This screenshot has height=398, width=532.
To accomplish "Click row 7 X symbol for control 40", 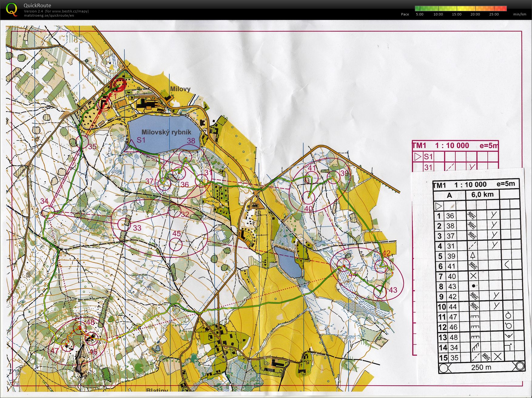I will tap(473, 276).
